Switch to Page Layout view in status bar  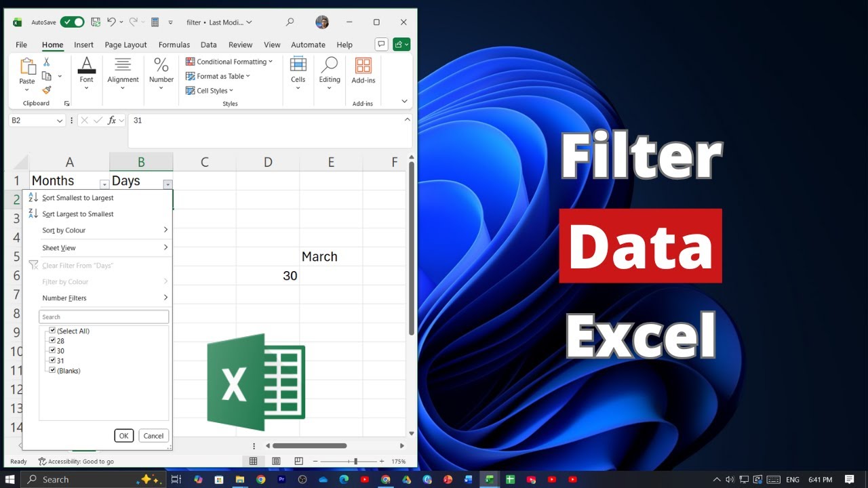pos(275,461)
